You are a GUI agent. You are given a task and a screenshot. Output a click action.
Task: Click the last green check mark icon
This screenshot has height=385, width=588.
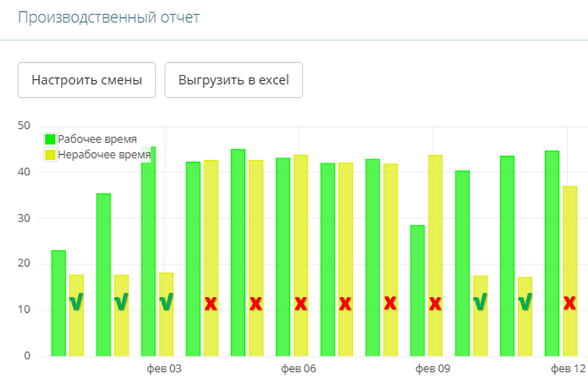tap(525, 302)
